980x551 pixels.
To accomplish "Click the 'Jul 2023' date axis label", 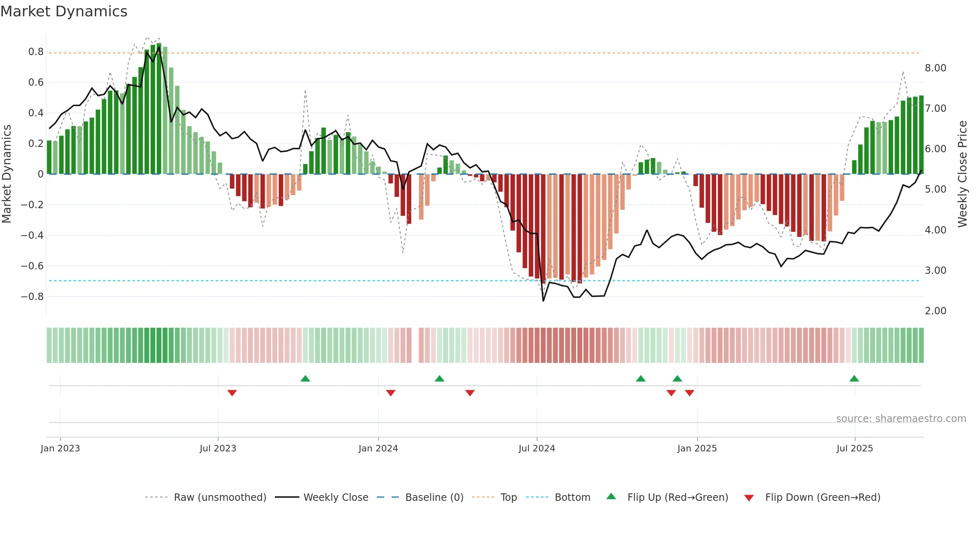I will coord(218,448).
